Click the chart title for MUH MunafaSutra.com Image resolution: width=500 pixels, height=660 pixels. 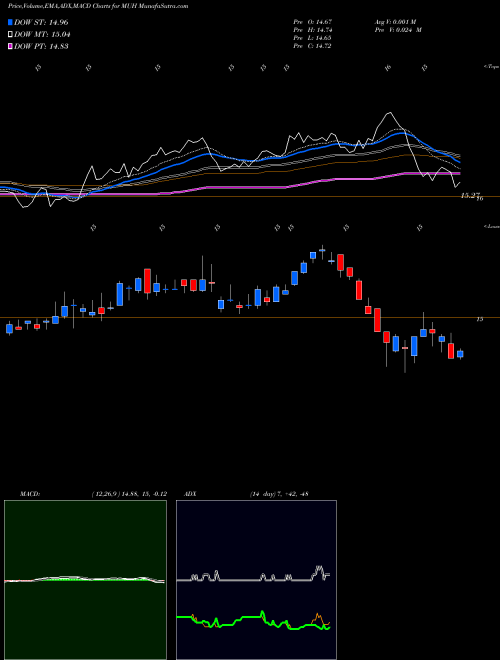click(98, 6)
